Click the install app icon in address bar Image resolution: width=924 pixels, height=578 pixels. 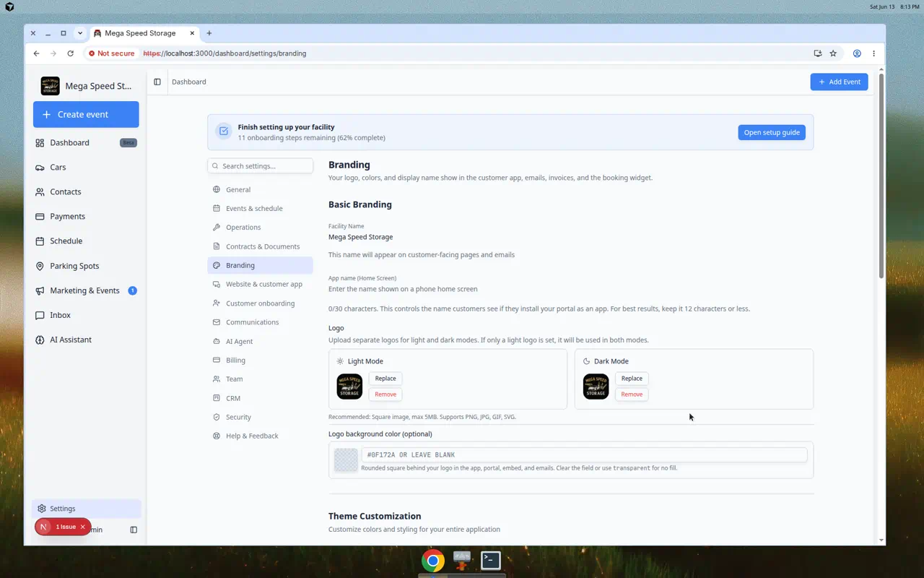point(817,53)
